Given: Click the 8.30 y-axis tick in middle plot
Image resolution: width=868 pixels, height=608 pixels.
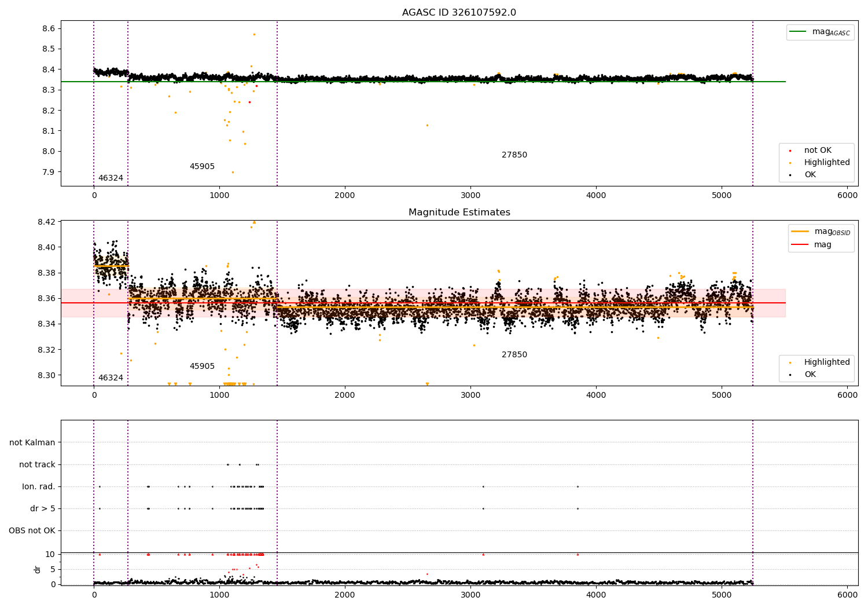Looking at the screenshot, I should 47,375.
